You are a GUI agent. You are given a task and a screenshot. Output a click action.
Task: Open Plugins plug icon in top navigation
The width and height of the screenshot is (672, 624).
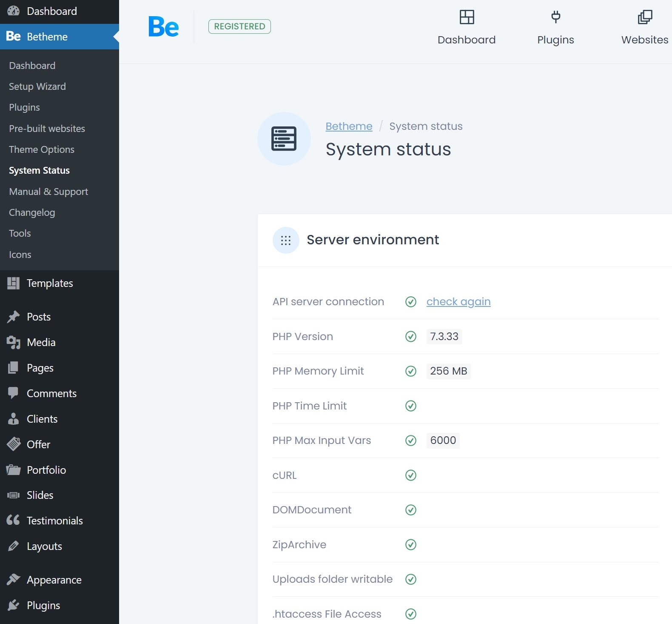click(555, 17)
